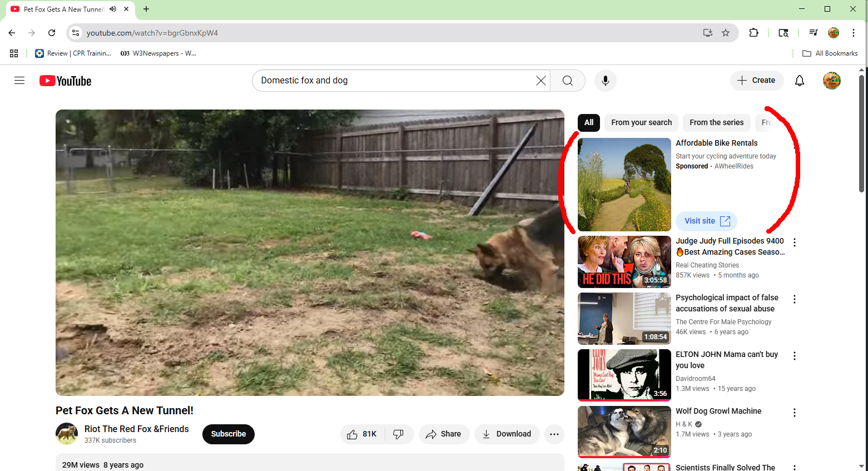Open Chrome extensions puzzle icon
The image size is (868, 471).
(754, 33)
